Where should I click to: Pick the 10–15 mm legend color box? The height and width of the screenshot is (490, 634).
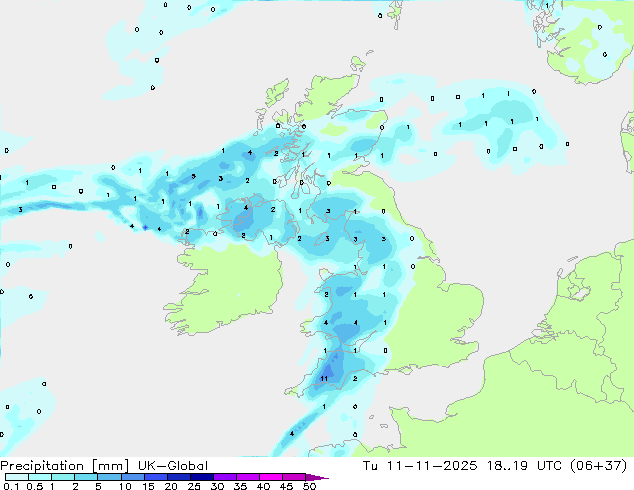coord(133,477)
